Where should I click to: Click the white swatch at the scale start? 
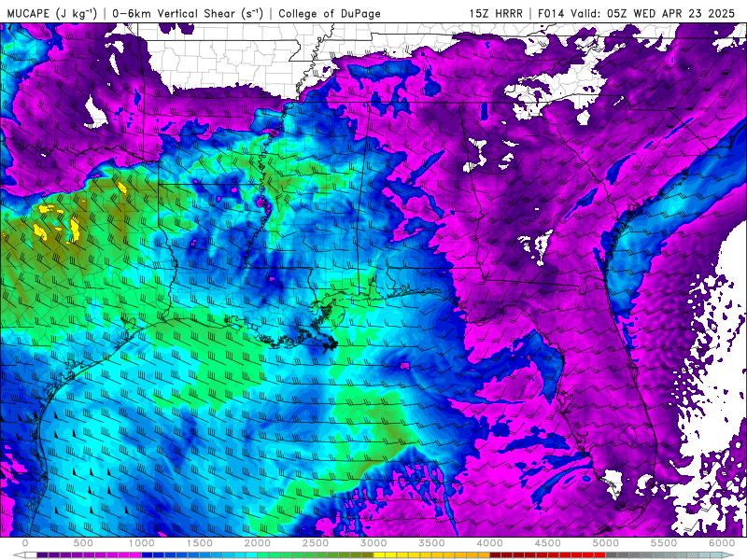coord(31,555)
